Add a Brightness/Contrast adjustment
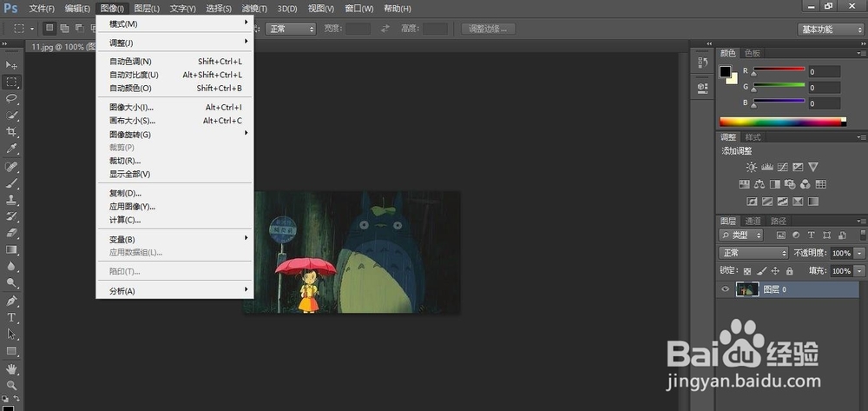The height and width of the screenshot is (411, 868). point(751,167)
